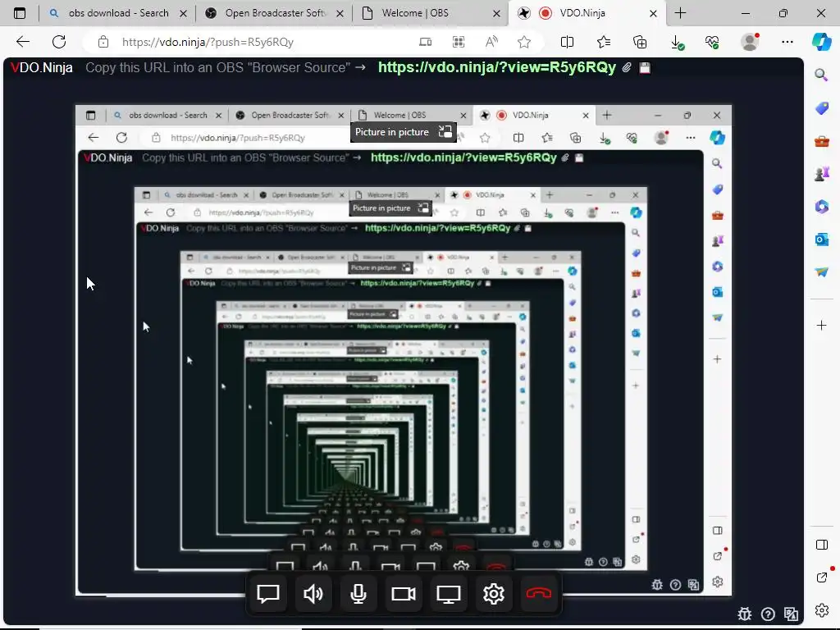840x630 pixels.
Task: Open the help question mark icon
Action: pos(768,614)
